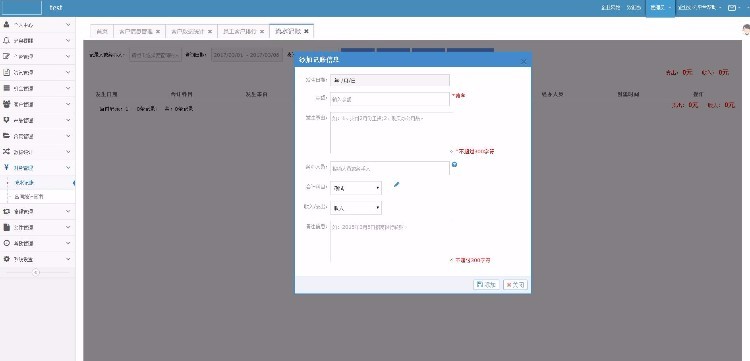Switch to the home page tab
Viewport: 750px width, 361px height.
coord(102,32)
